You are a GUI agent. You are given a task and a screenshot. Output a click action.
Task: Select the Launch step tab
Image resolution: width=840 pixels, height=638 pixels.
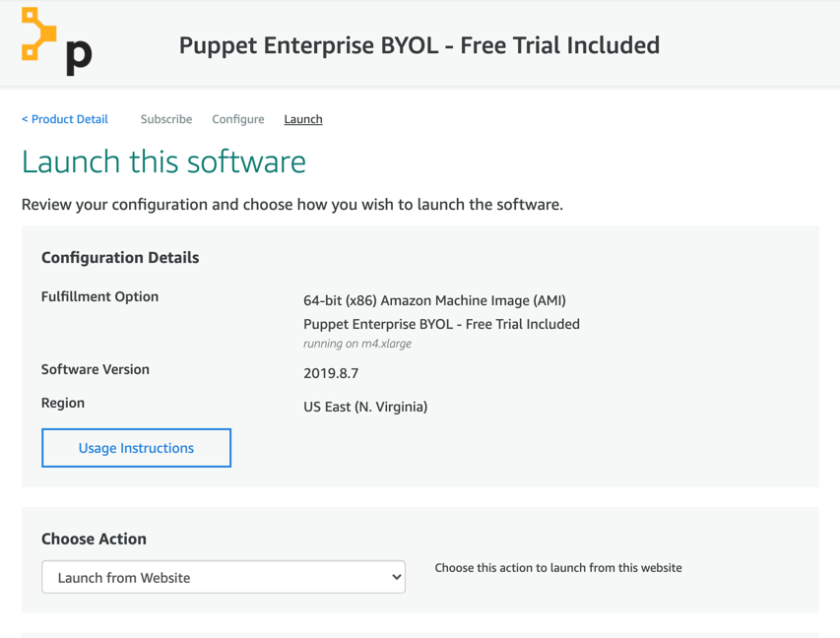(303, 119)
